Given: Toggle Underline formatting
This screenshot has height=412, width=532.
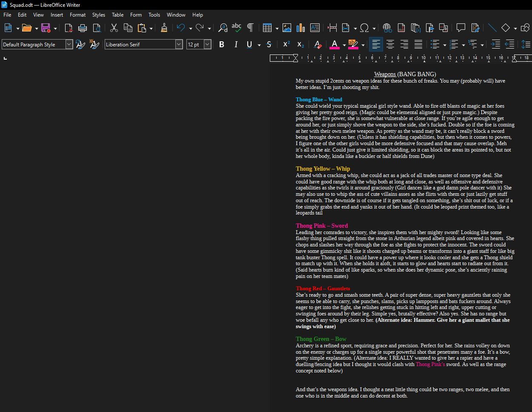Looking at the screenshot, I should tap(249, 44).
